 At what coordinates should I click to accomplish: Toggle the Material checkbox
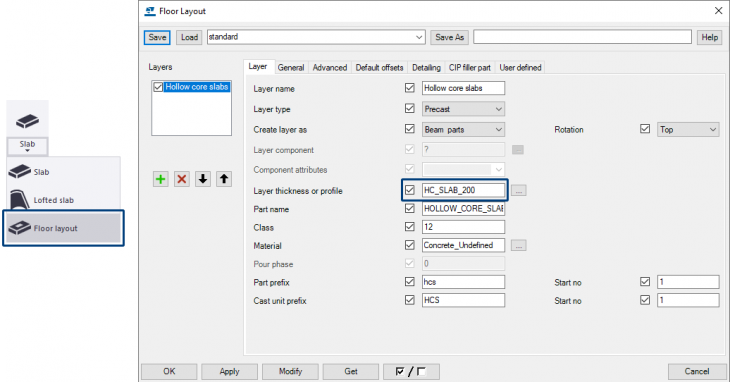[410, 245]
